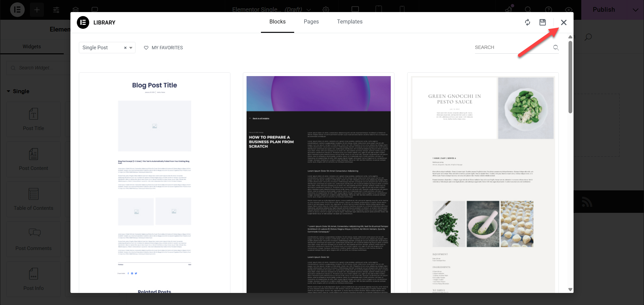This screenshot has width=644, height=305.
Task: Click the save template disk icon
Action: click(x=543, y=22)
